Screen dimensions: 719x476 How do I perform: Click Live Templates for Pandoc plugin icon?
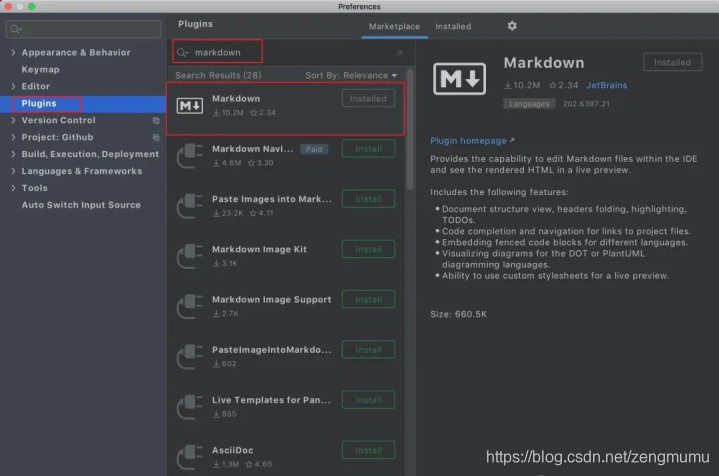coord(189,407)
